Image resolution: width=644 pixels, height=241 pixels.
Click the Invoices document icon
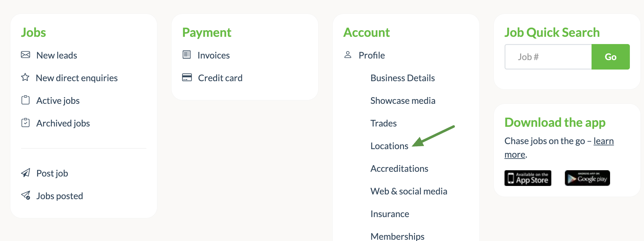(187, 55)
